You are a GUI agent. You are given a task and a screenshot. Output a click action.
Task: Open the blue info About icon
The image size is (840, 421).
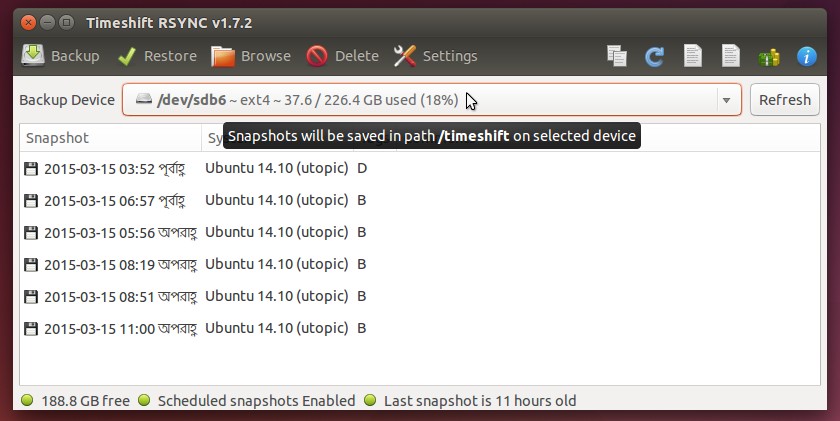807,56
